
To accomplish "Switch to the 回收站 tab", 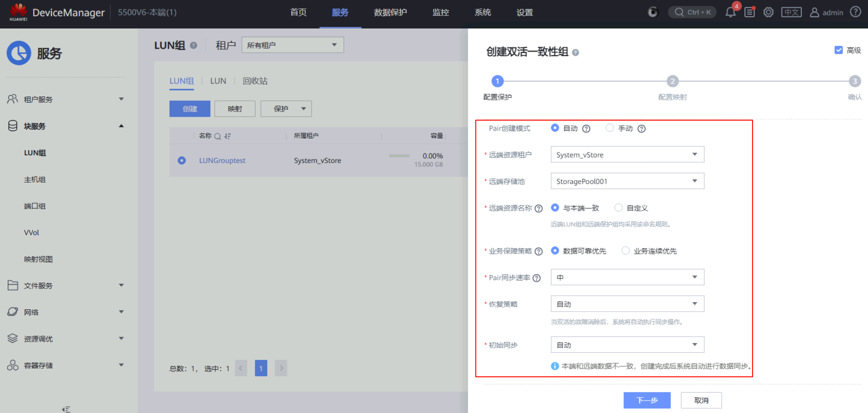I will coord(255,81).
